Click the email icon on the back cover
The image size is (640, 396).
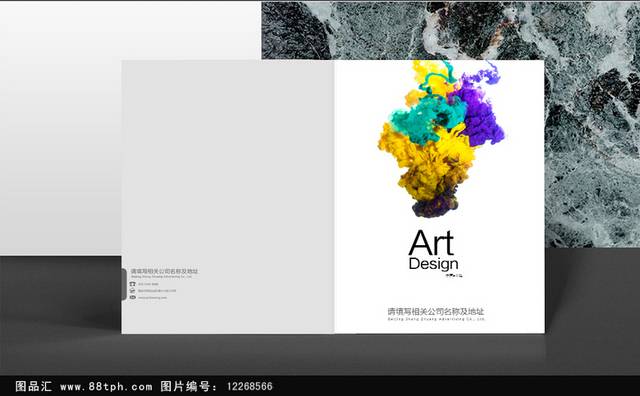(x=133, y=291)
